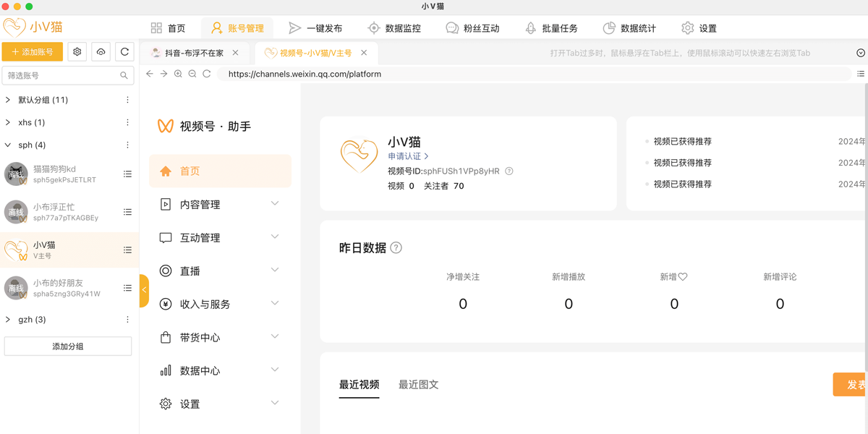Select the 小布的好朋友 account

[x=69, y=288]
